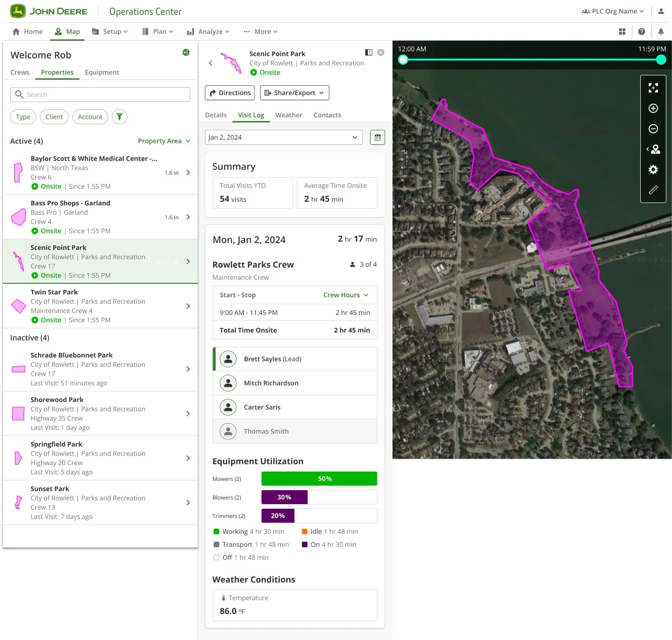Open the Schrade Bluebonnet Park property

point(100,369)
